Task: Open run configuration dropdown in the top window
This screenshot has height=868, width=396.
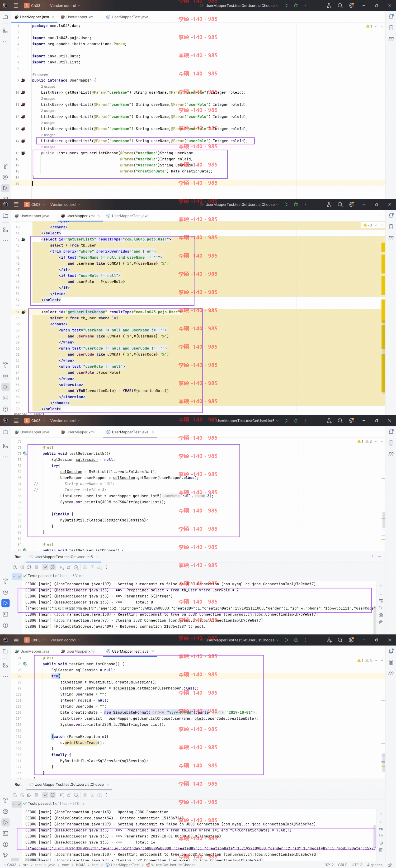Action: (239, 6)
